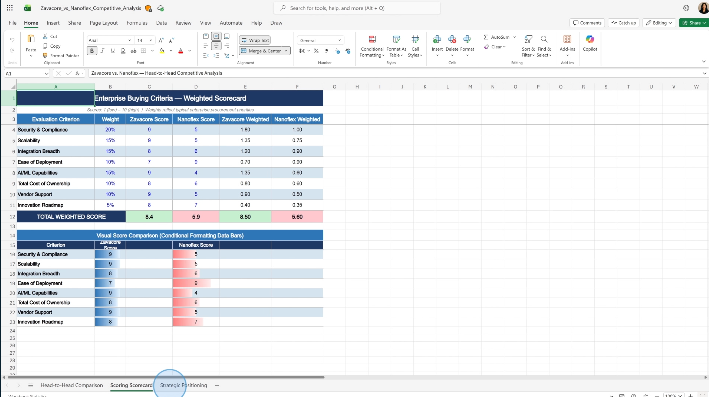The height and width of the screenshot is (397, 709).
Task: Toggle Underline formatting
Action: pos(113,51)
